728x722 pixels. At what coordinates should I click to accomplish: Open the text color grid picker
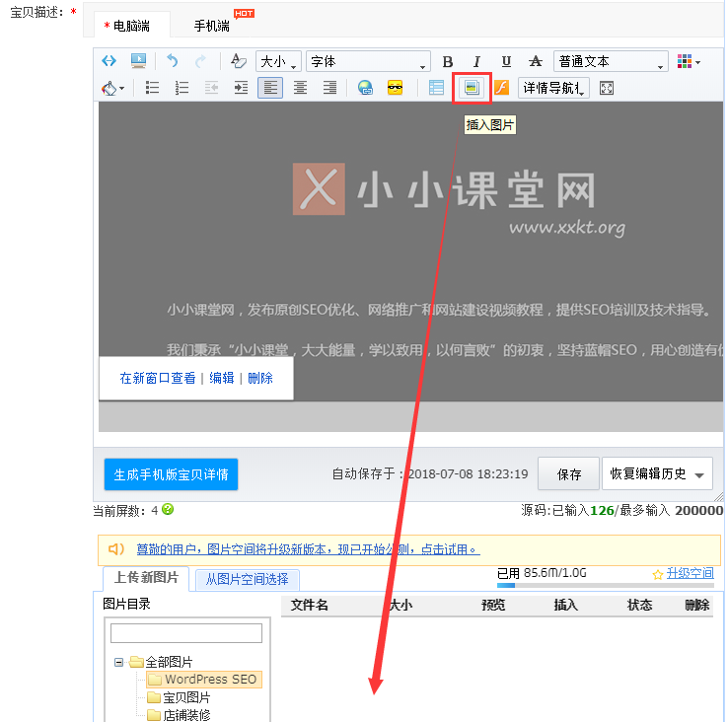pyautogui.click(x=689, y=61)
